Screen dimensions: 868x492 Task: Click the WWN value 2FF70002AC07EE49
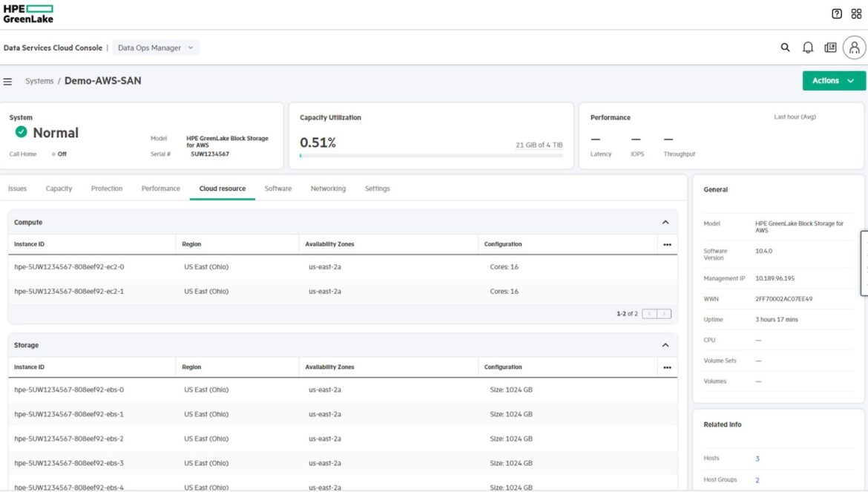(784, 299)
